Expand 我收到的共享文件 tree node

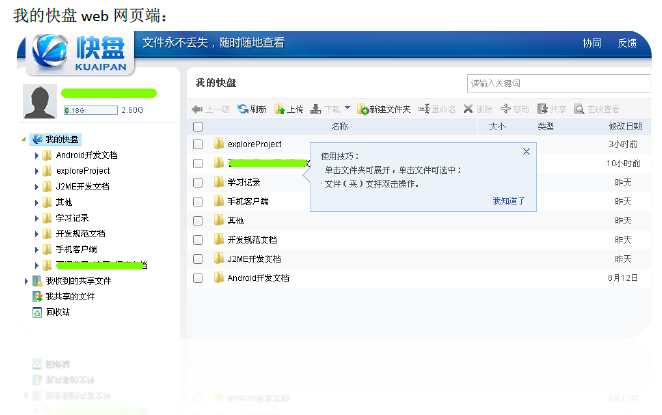26,281
